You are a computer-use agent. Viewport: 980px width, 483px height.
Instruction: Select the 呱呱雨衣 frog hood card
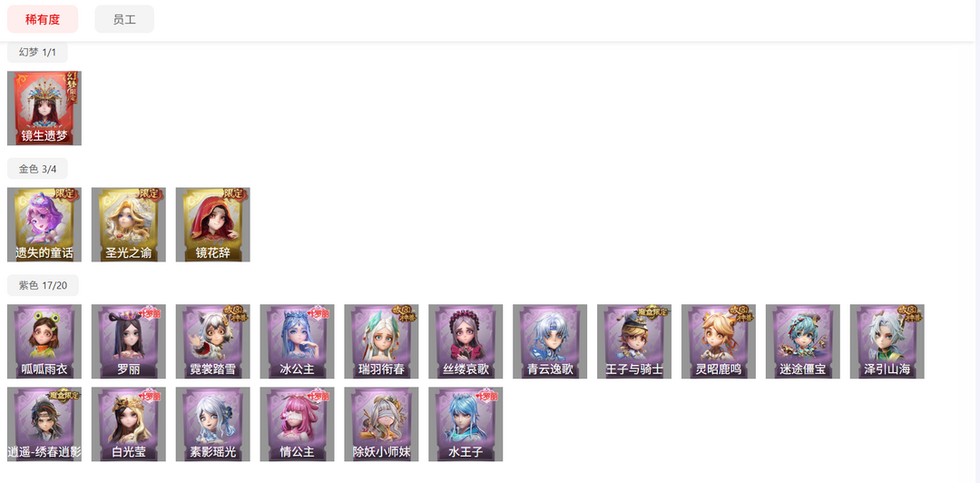(x=44, y=341)
